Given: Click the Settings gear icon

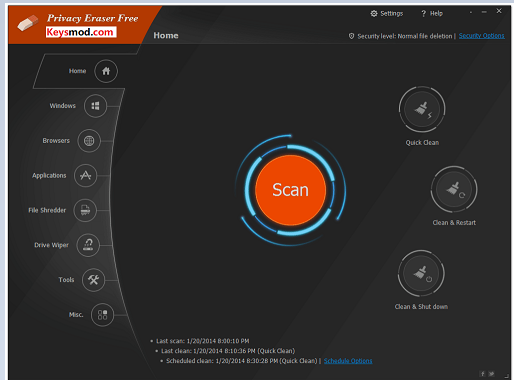Looking at the screenshot, I should 374,13.
